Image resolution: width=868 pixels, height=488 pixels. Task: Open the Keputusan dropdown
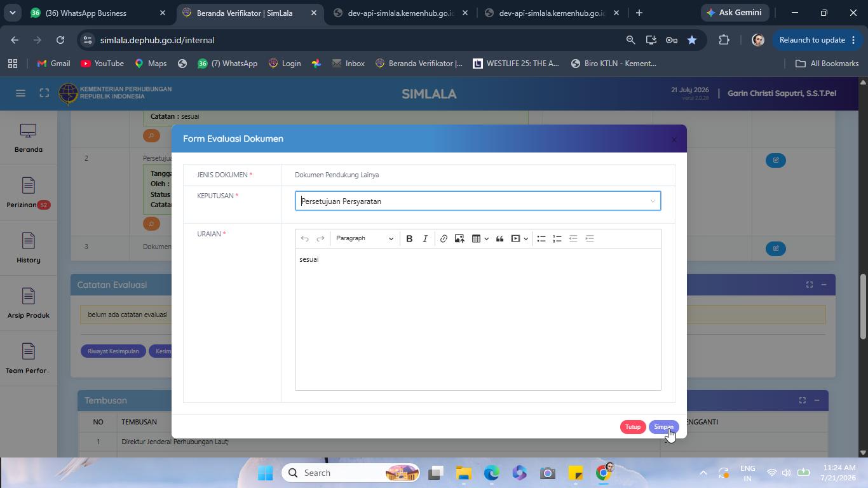(x=478, y=201)
